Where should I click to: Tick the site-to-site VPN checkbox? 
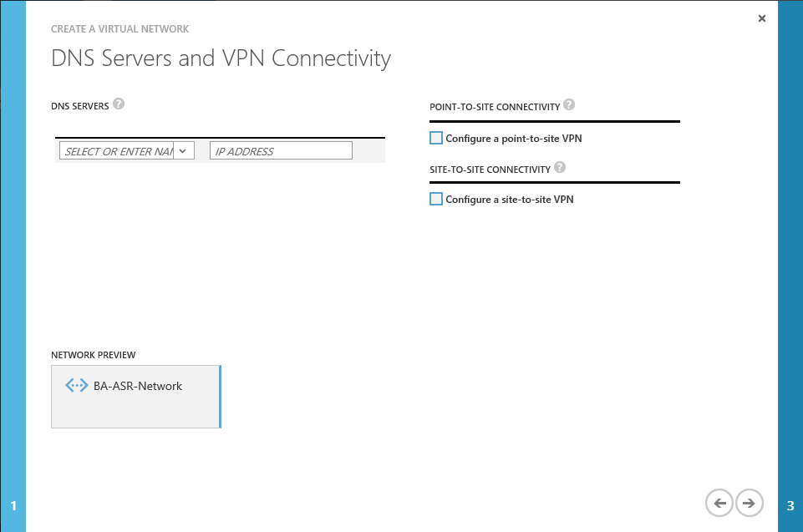tap(435, 199)
